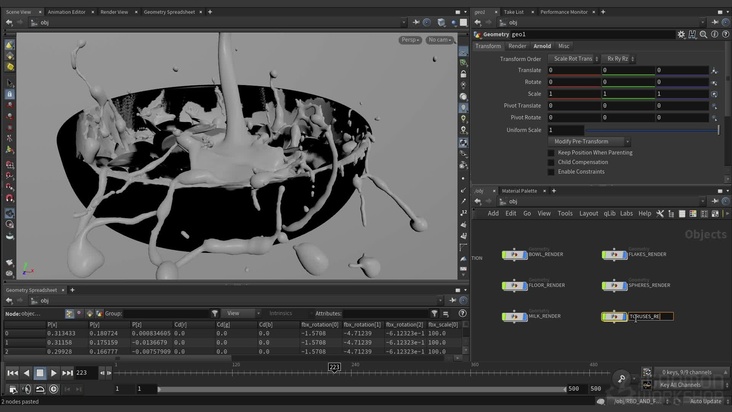Open the node info icon for geo1
This screenshot has width=732, height=412.
(x=715, y=35)
